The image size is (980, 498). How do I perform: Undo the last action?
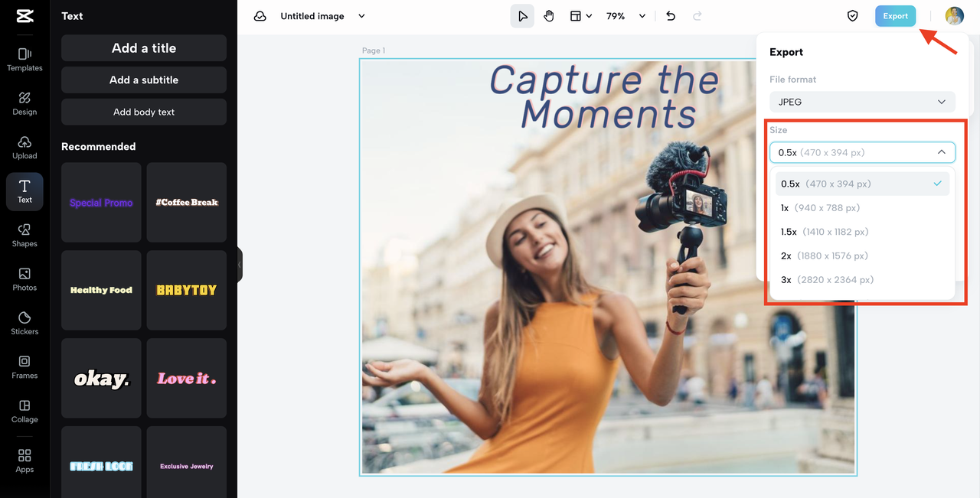(671, 16)
